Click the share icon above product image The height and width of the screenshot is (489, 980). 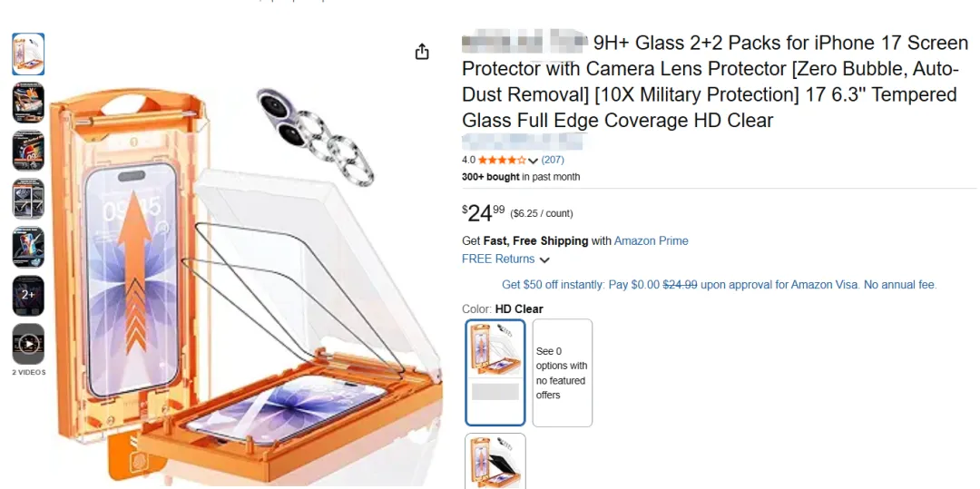pyautogui.click(x=423, y=52)
